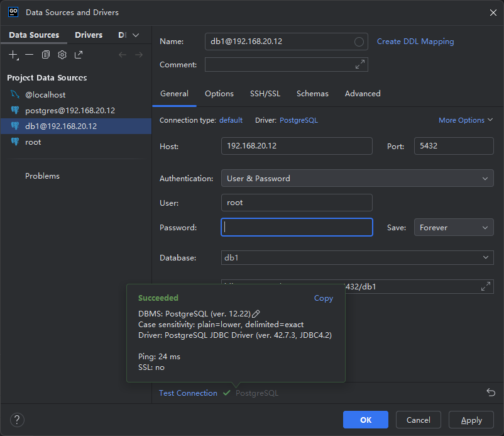Change connection type default link
The image size is (504, 436).
[x=231, y=120]
